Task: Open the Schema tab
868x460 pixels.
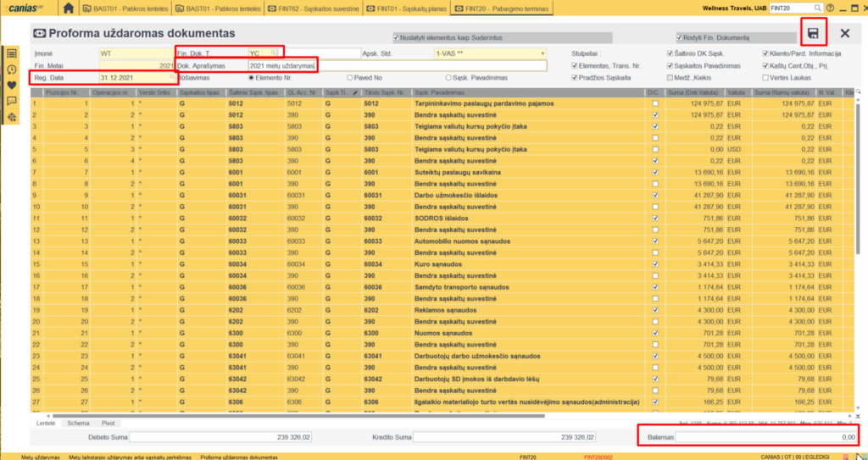Action: point(77,422)
